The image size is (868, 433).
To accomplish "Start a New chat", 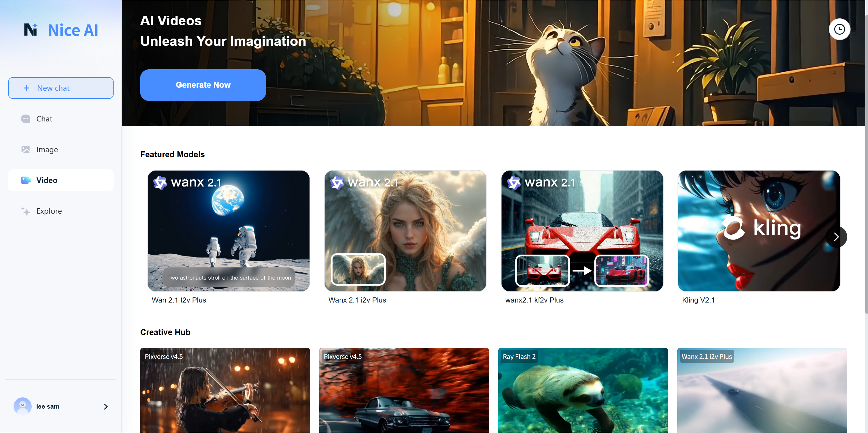I will tap(61, 88).
